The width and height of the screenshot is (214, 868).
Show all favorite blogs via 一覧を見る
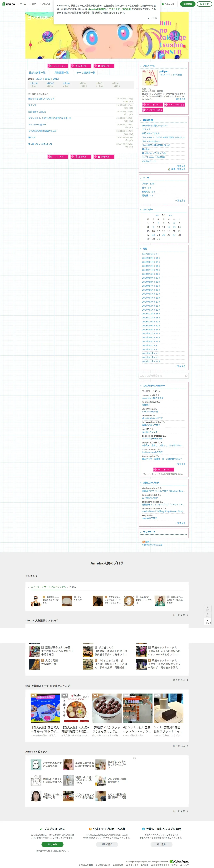tap(180, 523)
